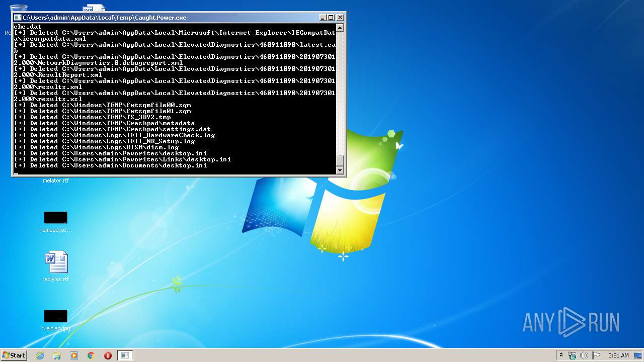This screenshot has height=362, width=644.
Task: Click the scroll down arrow in console
Action: (340, 170)
